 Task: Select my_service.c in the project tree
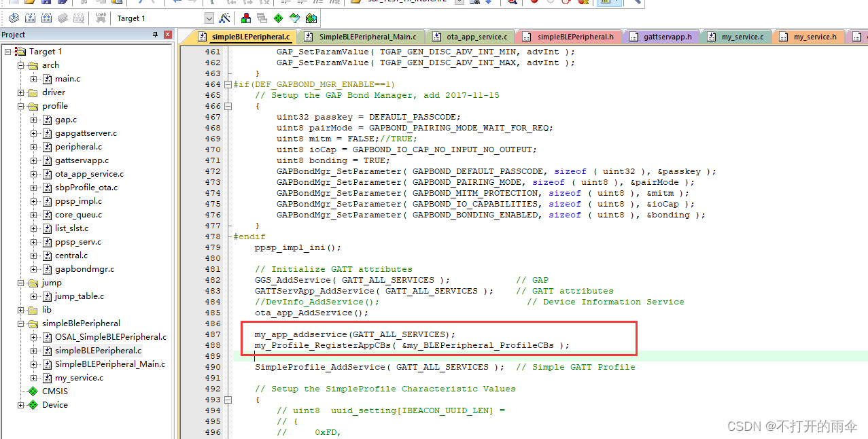[x=80, y=378]
